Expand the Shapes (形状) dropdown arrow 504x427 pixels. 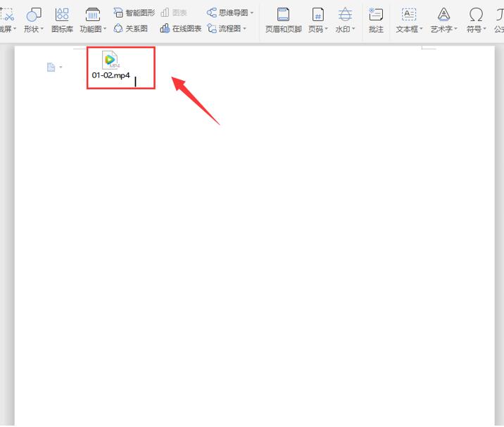pyautogui.click(x=42, y=29)
